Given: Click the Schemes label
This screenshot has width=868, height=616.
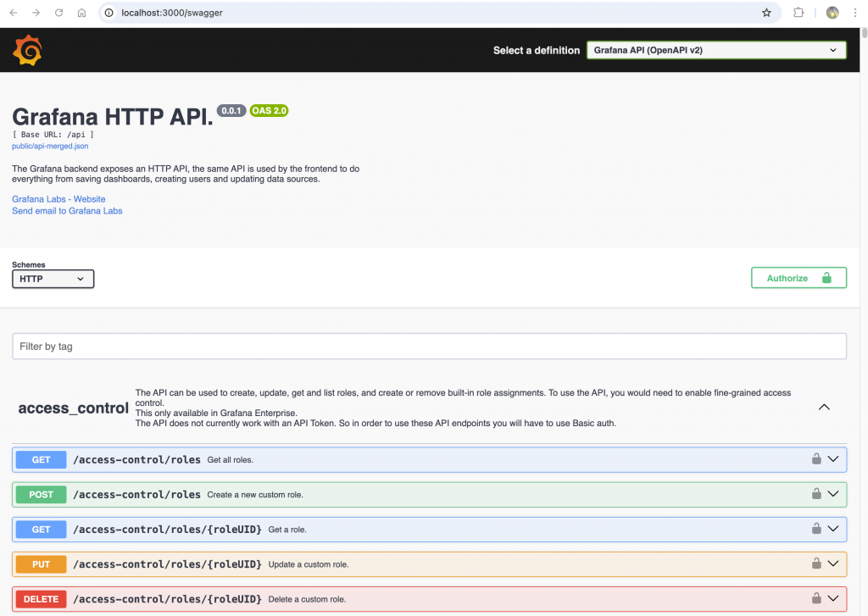Looking at the screenshot, I should click(x=29, y=264).
